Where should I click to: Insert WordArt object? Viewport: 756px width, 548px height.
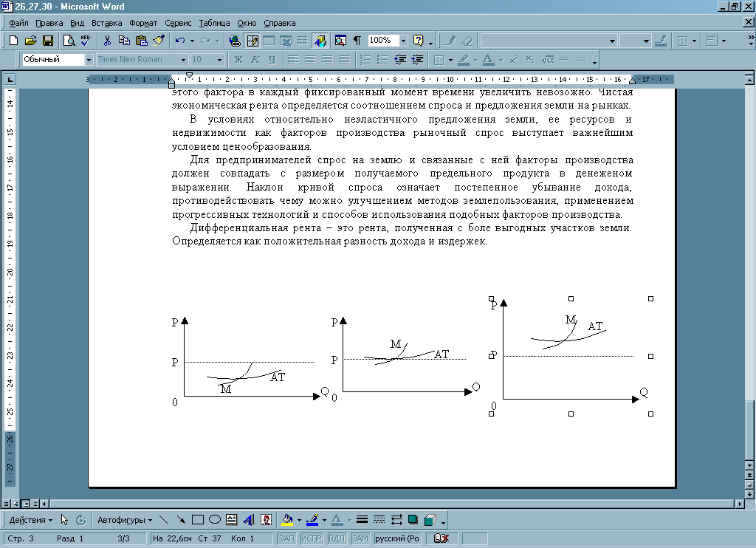[249, 520]
